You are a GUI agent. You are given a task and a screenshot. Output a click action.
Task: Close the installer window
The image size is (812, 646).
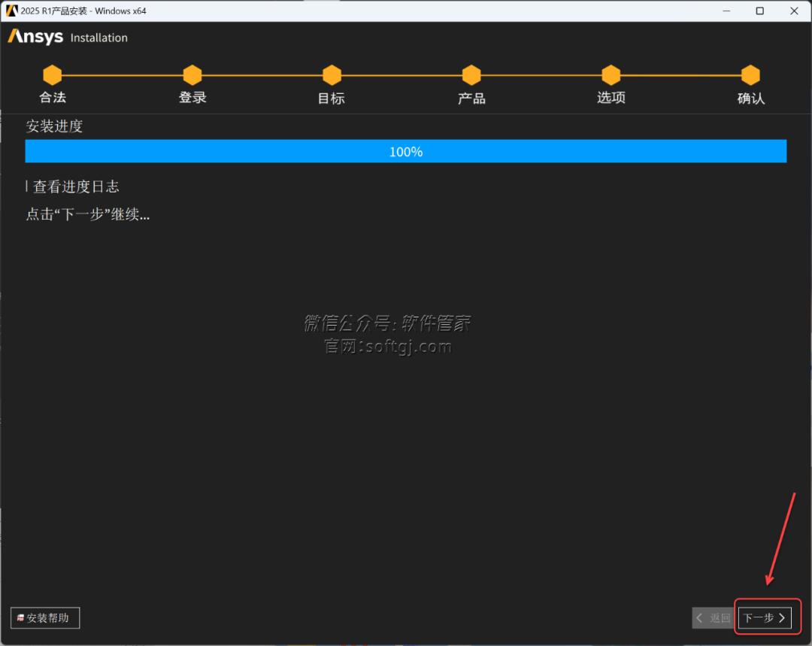pyautogui.click(x=794, y=11)
